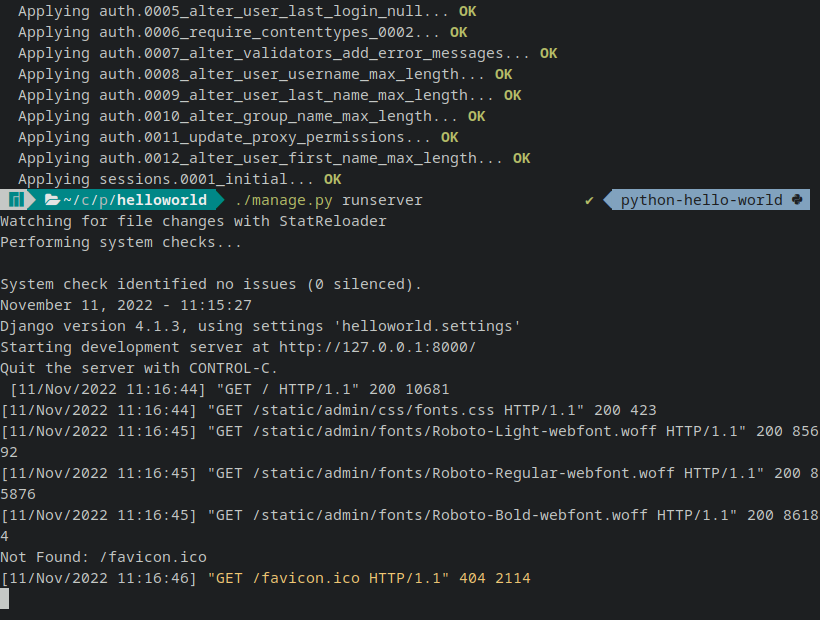Click the ./manage.py command text
The image size is (820, 620).
283,200
